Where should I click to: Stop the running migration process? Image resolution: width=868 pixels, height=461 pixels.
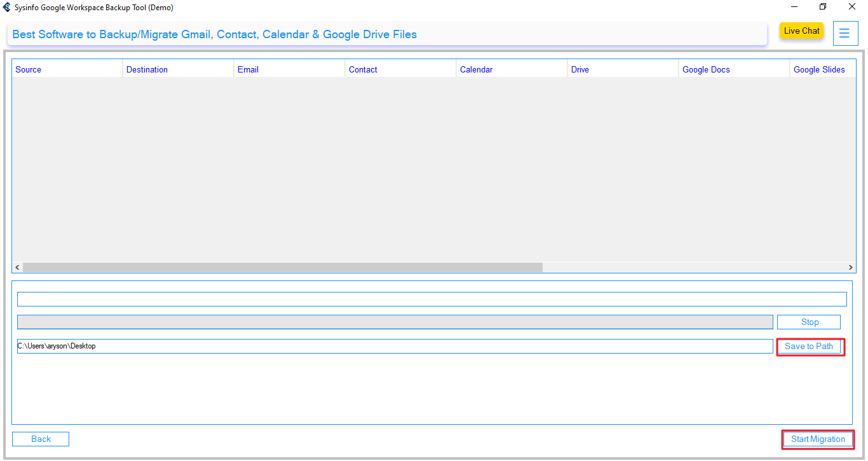point(808,322)
